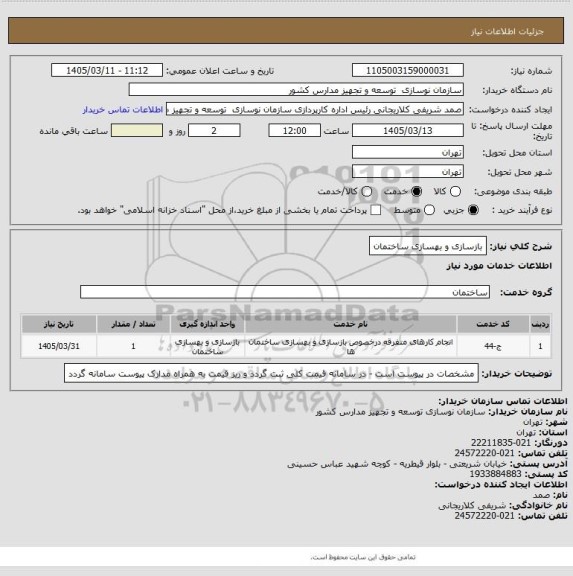Image resolution: width=573 pixels, height=576 pixels.
Task: Click the تعداد / مقدار column header
Action: pyautogui.click(x=133, y=324)
